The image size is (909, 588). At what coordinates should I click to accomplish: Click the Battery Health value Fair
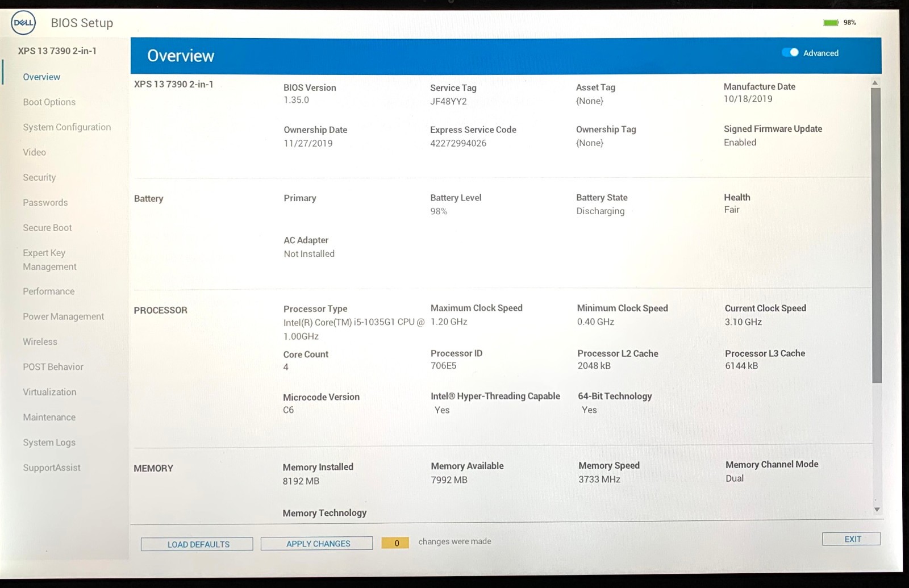732,210
